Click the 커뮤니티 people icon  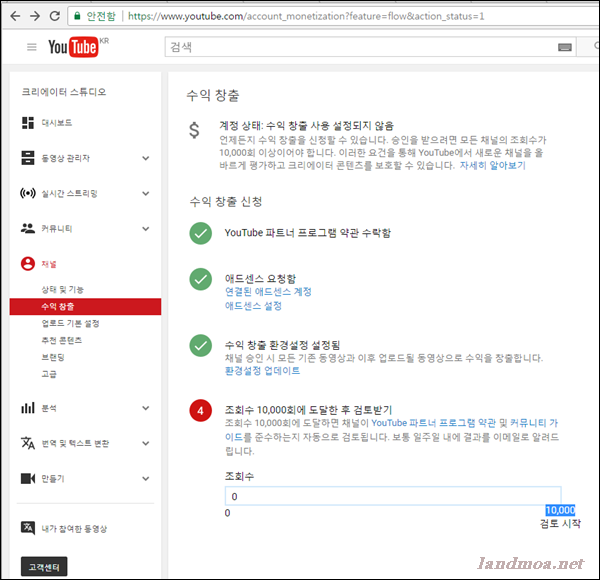coord(28,228)
